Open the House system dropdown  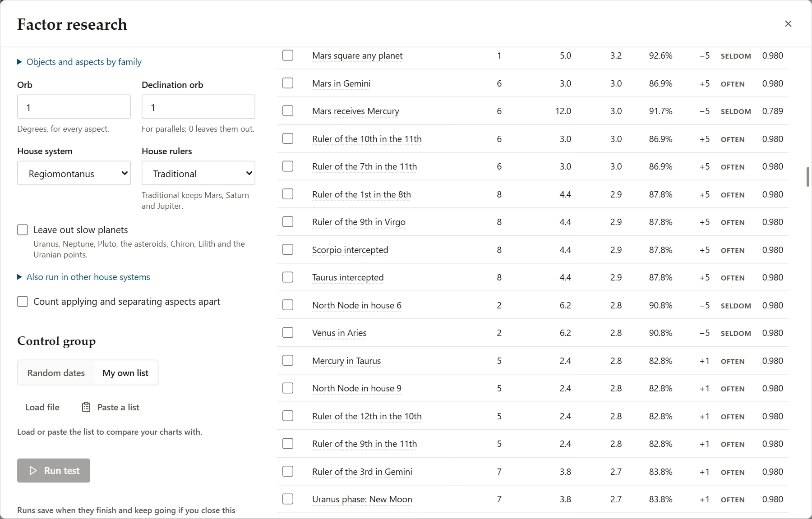pyautogui.click(x=74, y=173)
